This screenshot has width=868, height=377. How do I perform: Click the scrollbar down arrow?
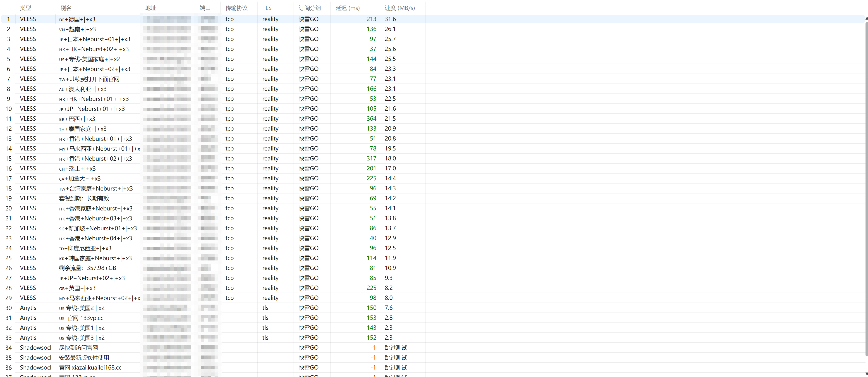[x=866, y=374]
